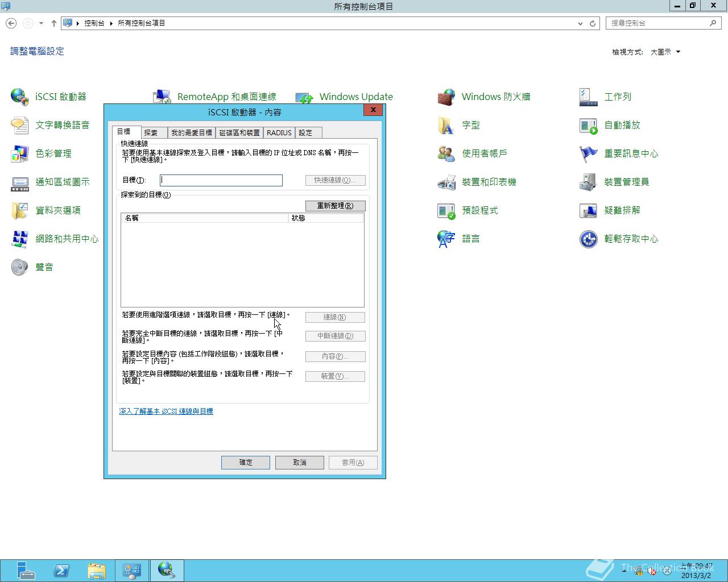This screenshot has width=728, height=582.
Task: Click the 控制台 breadcrumb
Action: coord(94,23)
